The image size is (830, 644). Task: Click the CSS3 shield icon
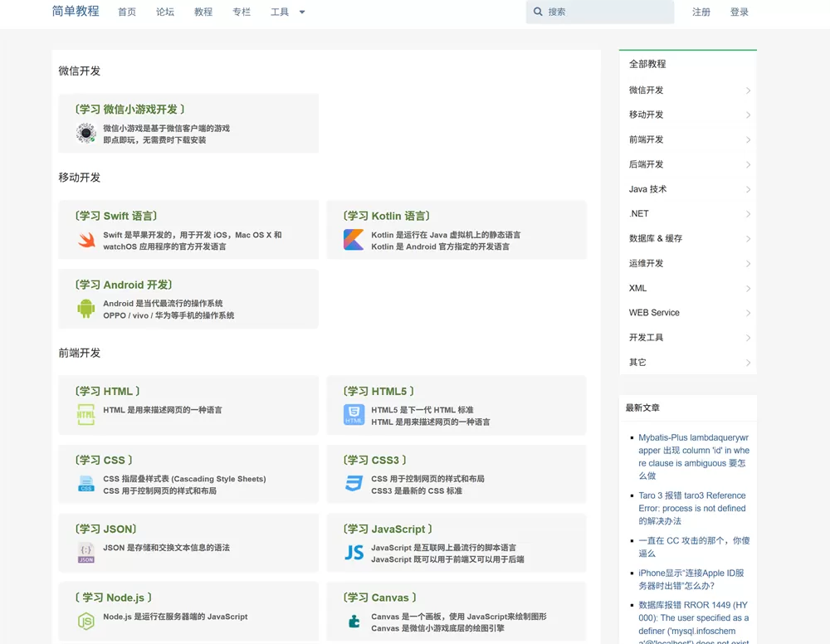tap(354, 484)
